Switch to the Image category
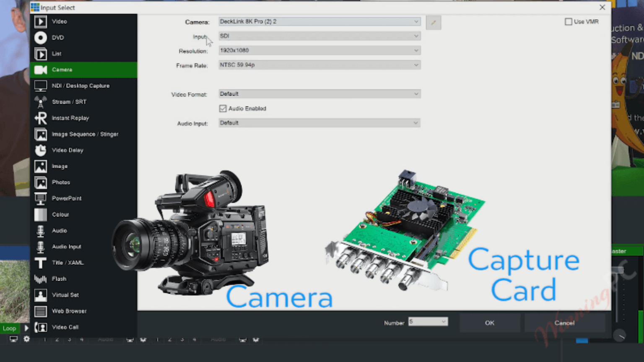 [83, 167]
